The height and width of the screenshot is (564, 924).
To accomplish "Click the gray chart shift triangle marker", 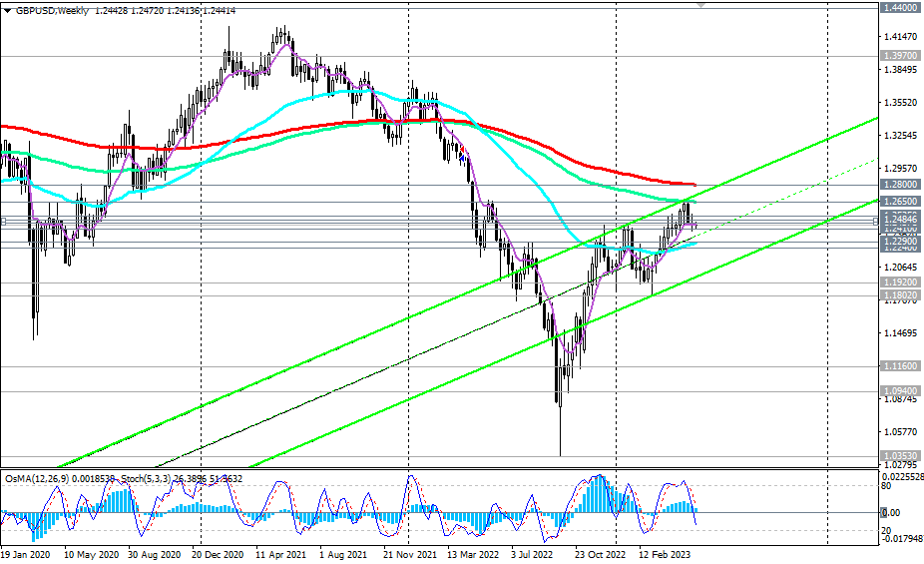I will click(x=700, y=5).
